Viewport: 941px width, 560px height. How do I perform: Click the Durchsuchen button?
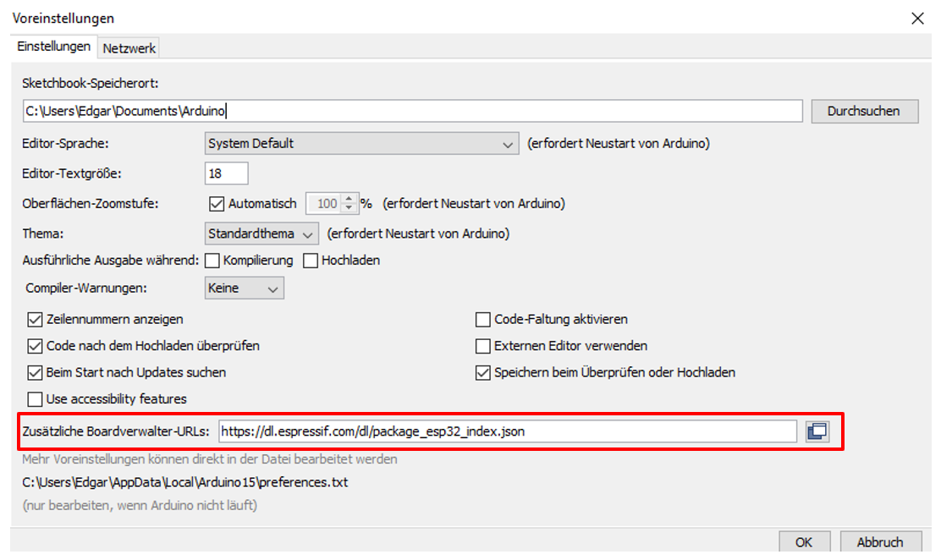pos(864,111)
